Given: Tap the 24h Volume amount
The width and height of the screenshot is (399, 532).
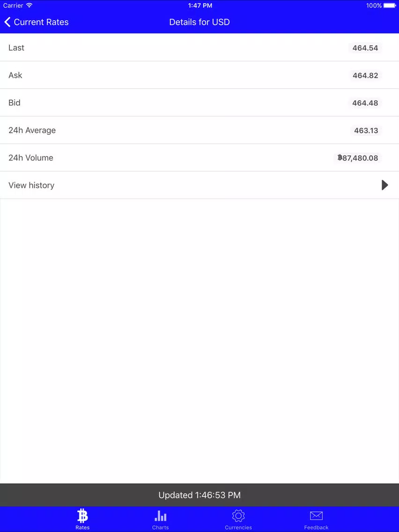Looking at the screenshot, I should click(358, 158).
